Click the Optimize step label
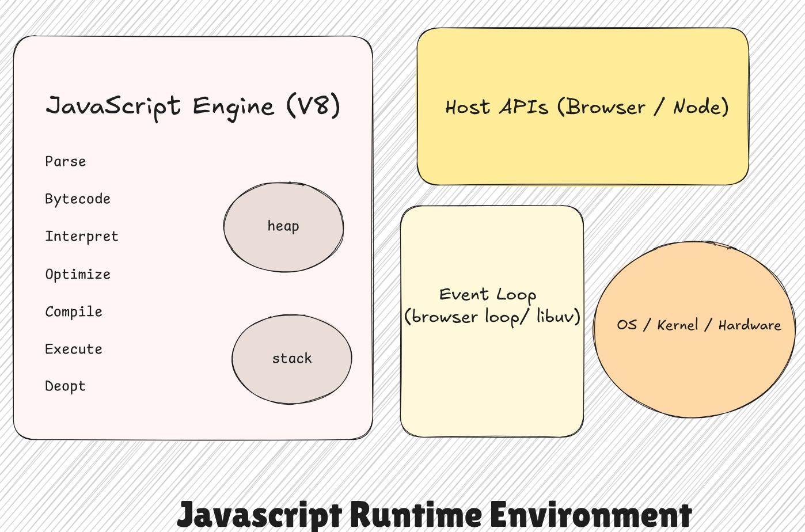805x532 pixels. pyautogui.click(x=78, y=275)
